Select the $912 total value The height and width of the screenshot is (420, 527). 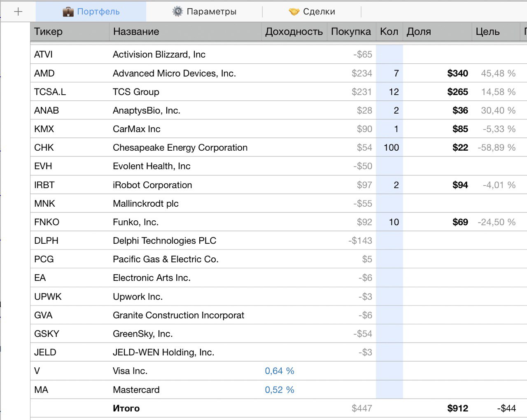(x=458, y=408)
